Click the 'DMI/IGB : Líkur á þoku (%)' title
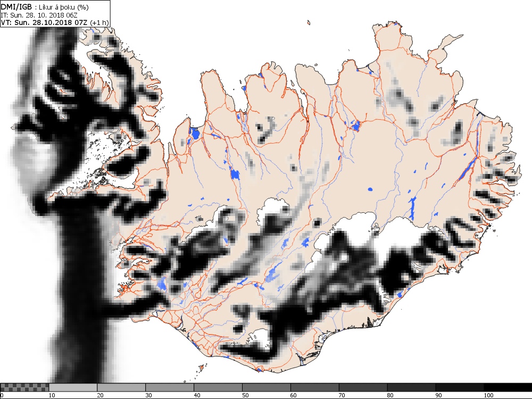 pyautogui.click(x=45, y=7)
